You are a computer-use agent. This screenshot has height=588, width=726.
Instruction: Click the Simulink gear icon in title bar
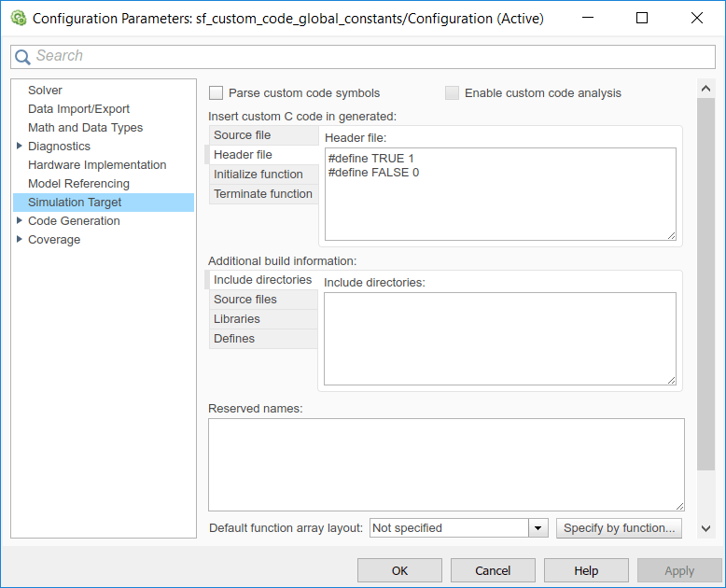(x=19, y=18)
